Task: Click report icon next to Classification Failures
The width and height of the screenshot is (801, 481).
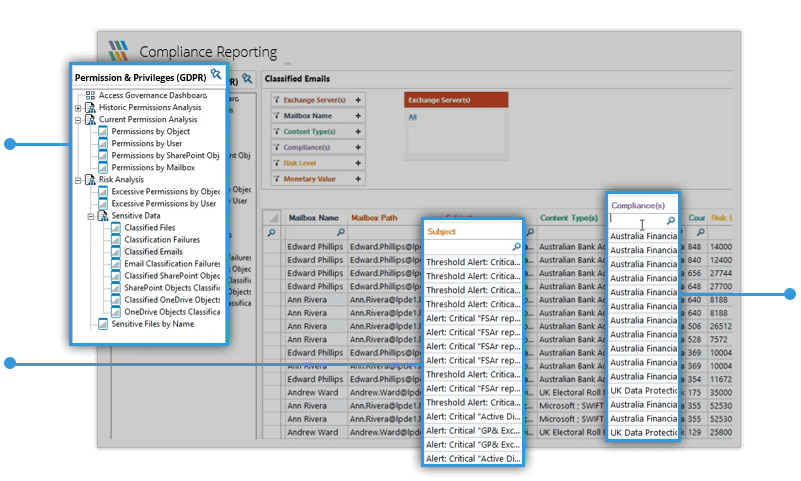Action: [x=116, y=239]
